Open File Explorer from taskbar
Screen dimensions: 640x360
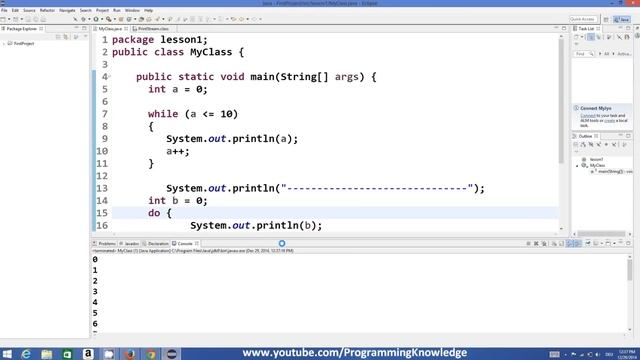coord(47,353)
